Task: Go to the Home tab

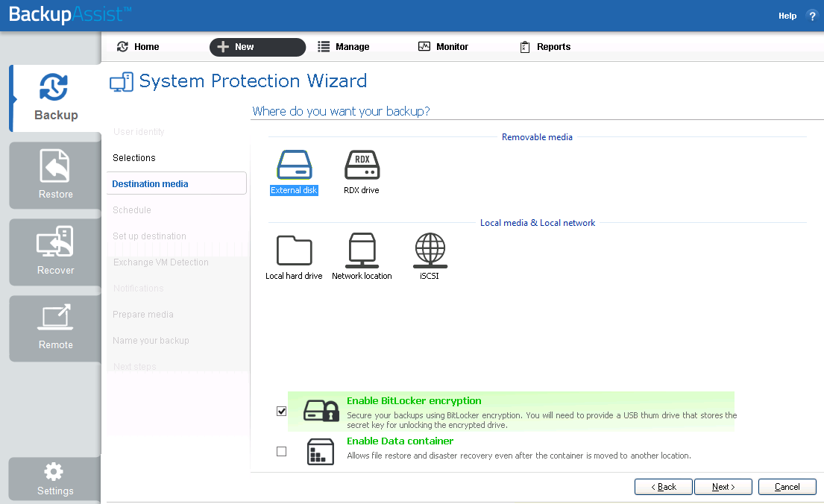Action: 138,47
